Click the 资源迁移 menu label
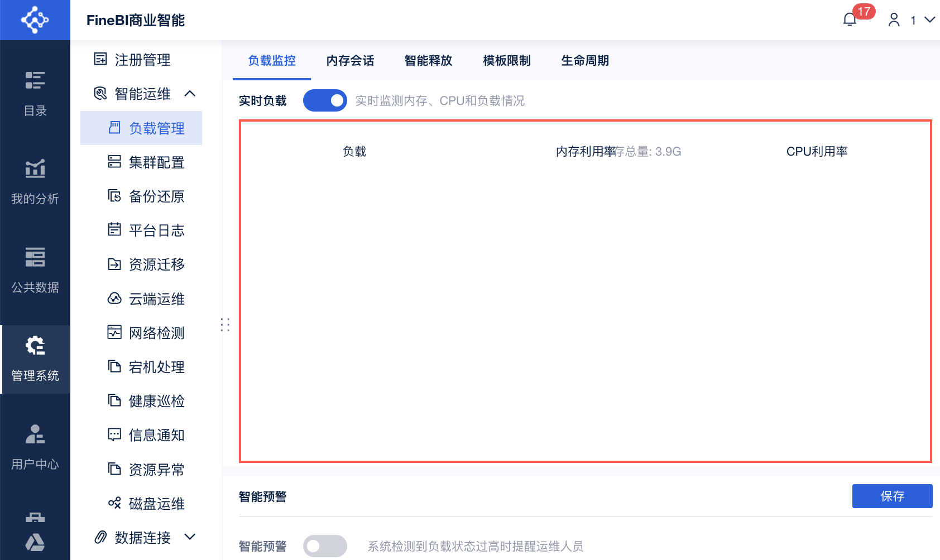 [157, 264]
